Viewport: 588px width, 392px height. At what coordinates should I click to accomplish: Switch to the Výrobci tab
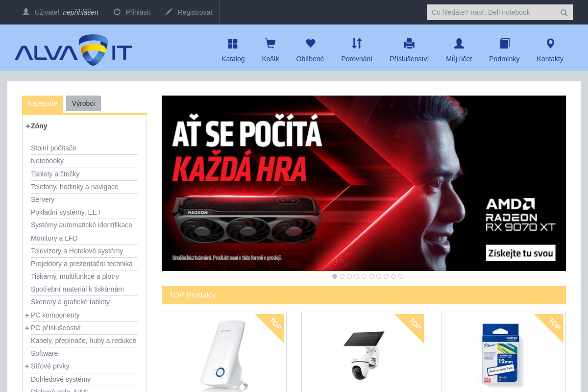(x=83, y=103)
